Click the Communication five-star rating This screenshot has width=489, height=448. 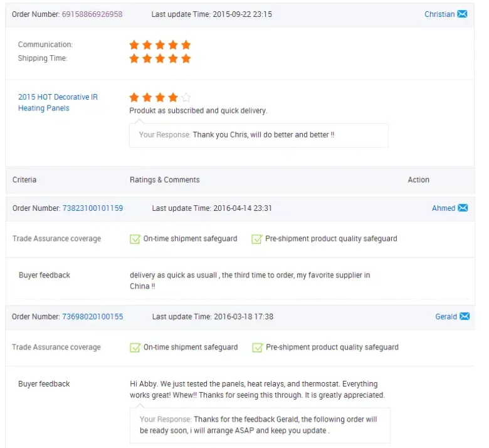160,45
